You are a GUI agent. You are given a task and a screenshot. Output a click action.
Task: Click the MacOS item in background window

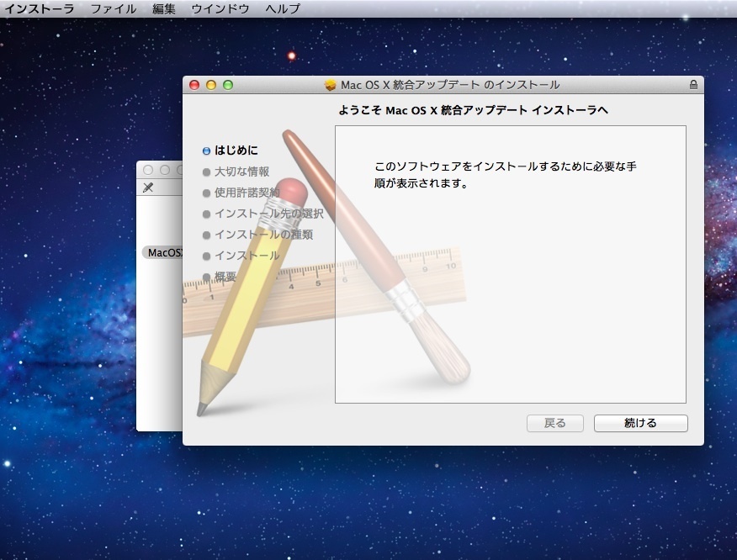(162, 253)
